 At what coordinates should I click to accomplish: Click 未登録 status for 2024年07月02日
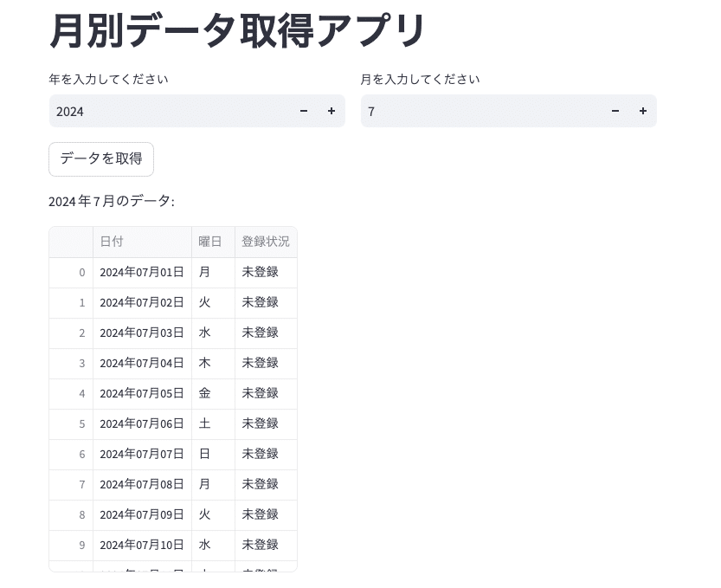[266, 303]
